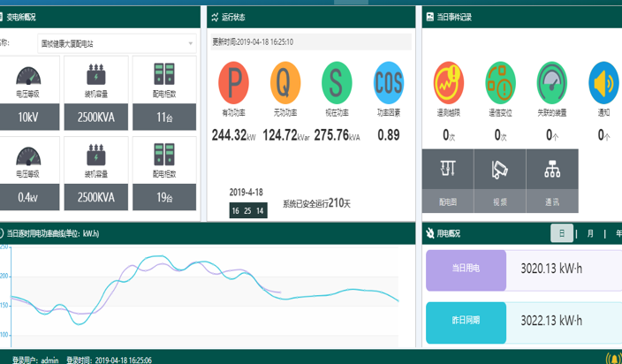
Task: Click the reactive power Q icon
Action: [285, 82]
